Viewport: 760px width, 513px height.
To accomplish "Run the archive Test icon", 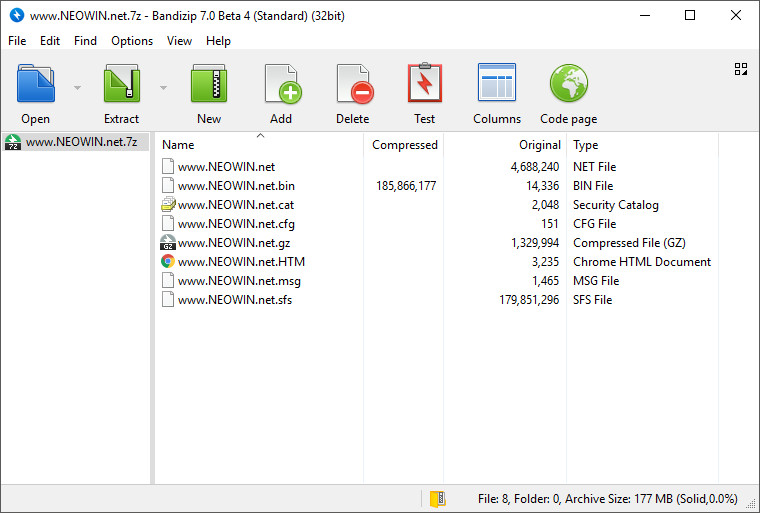I will point(425,82).
